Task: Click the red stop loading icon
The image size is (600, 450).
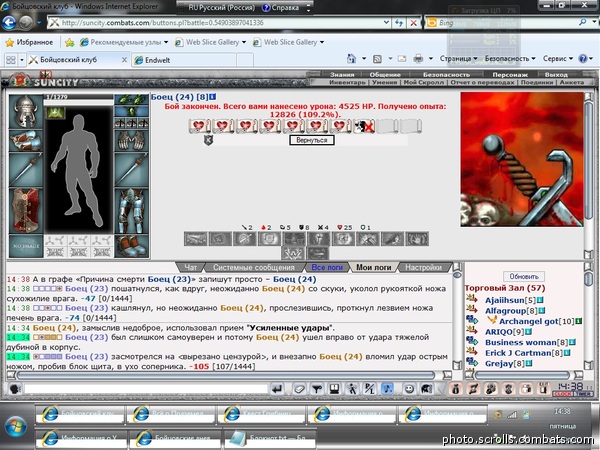Action: point(413,23)
